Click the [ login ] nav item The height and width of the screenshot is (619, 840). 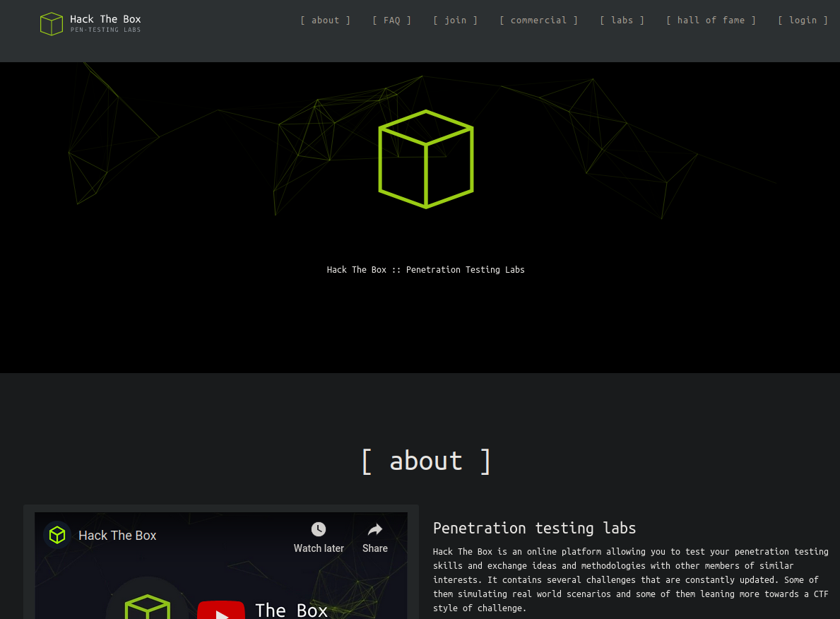click(x=803, y=20)
